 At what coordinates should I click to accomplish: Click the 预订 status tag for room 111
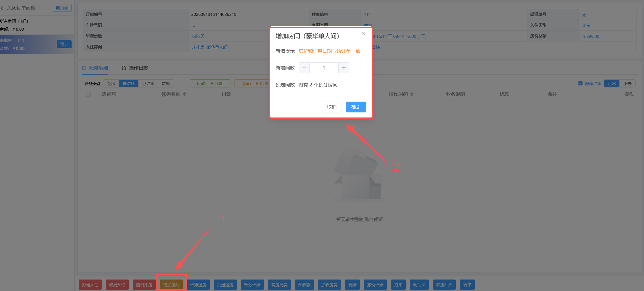click(64, 44)
